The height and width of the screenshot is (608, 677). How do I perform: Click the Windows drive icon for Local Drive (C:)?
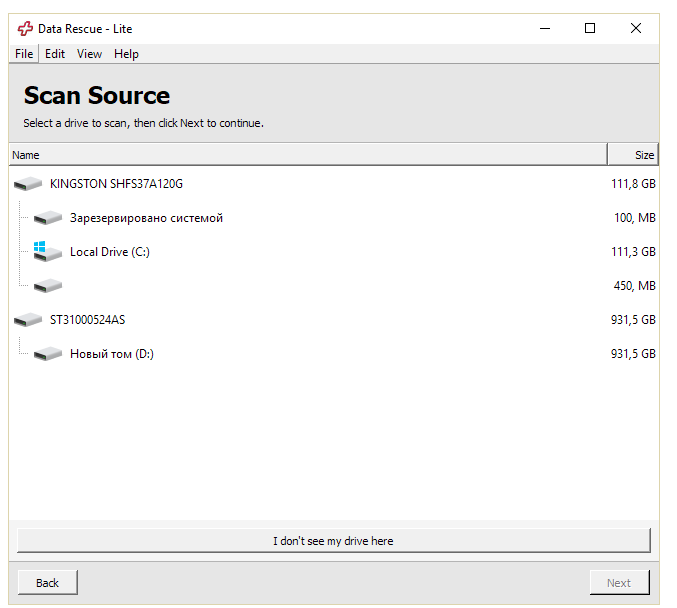48,252
